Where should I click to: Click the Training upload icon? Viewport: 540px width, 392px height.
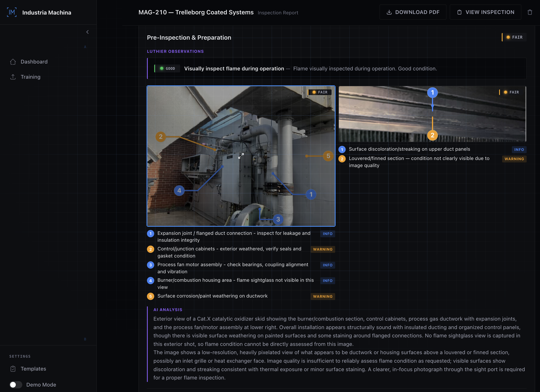coord(13,77)
